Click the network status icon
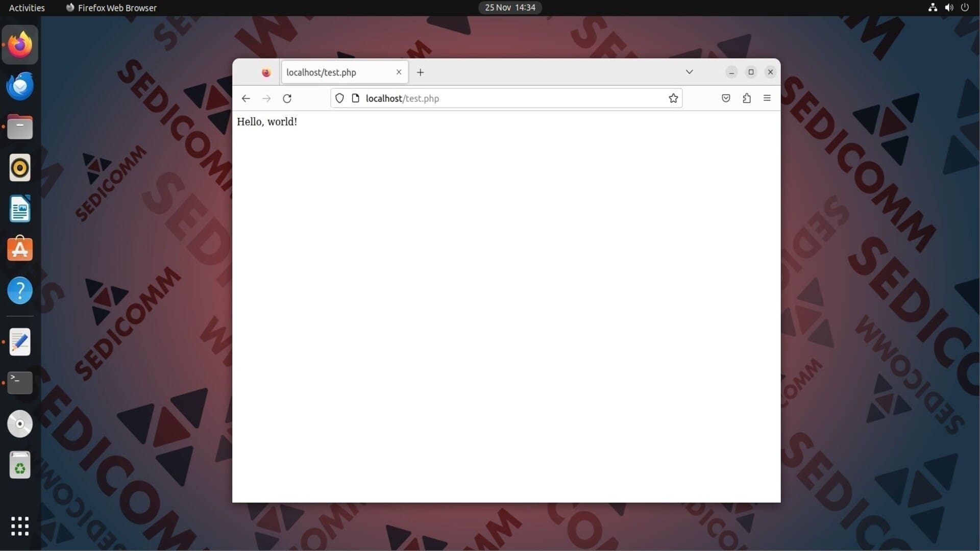Viewport: 980px width, 551px height. coord(933,8)
